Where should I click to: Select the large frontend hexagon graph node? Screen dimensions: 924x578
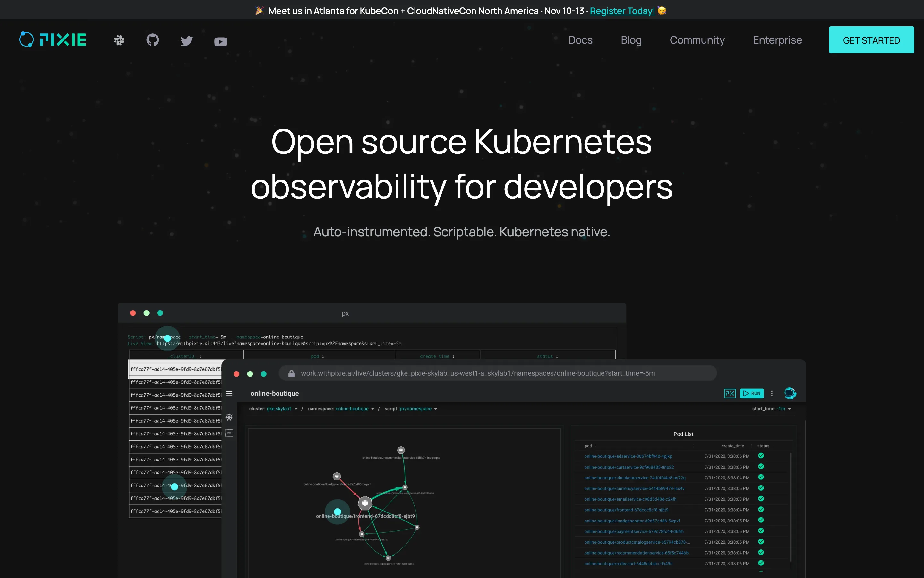click(x=365, y=503)
